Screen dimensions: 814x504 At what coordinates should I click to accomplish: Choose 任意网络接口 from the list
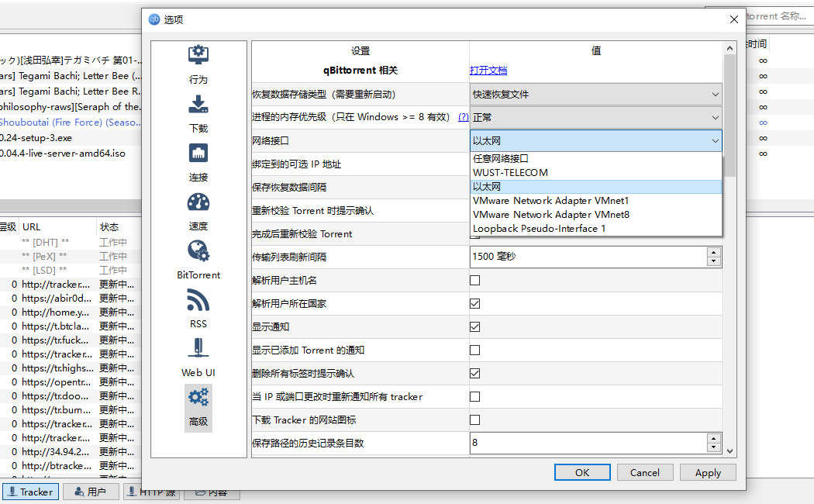[x=595, y=159]
